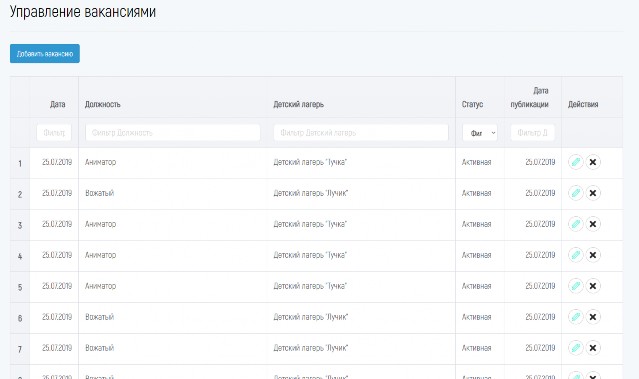Delete vacancy in row 4 with X icon
639x379 pixels.
click(593, 255)
